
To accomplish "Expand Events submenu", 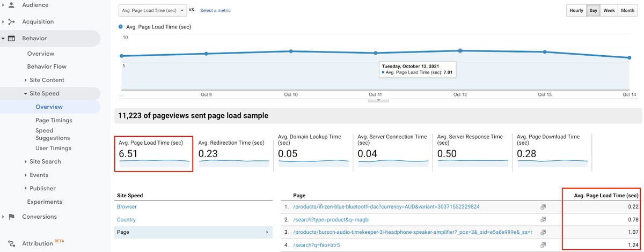I will pos(26,175).
